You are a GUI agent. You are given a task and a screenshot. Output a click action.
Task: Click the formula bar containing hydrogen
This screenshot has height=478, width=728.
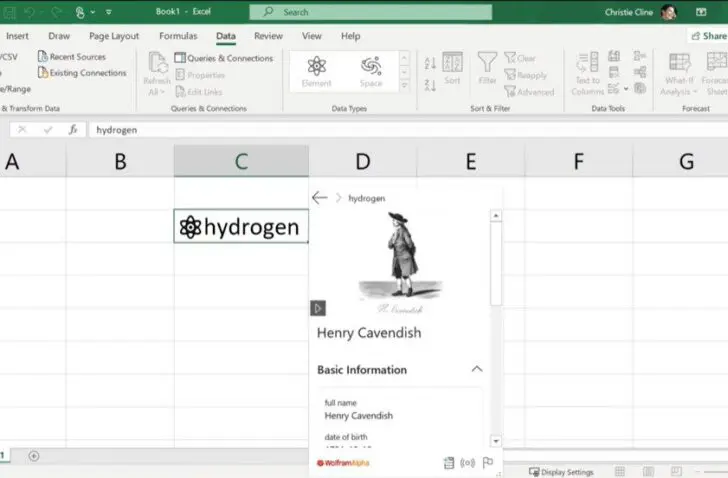tap(409, 130)
